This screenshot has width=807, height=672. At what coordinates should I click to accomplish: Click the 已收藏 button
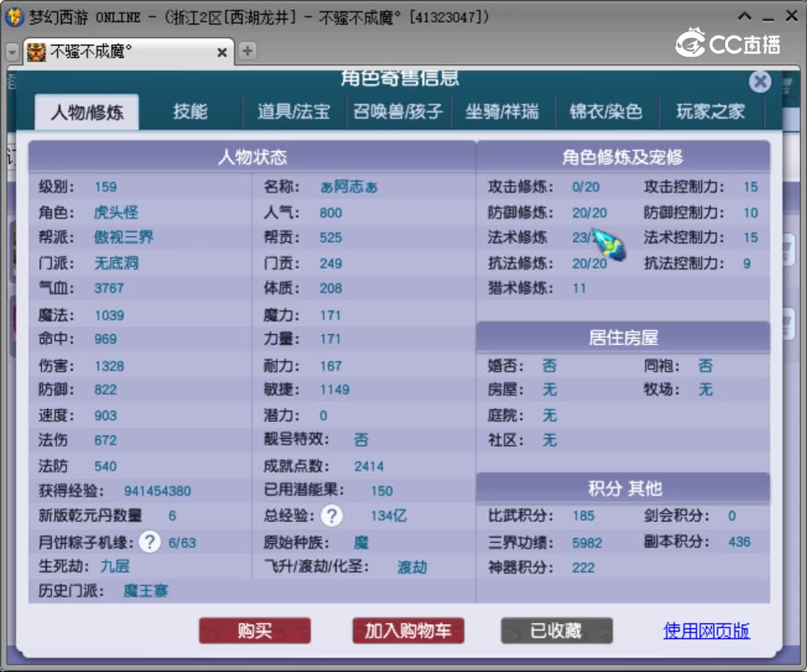pyautogui.click(x=557, y=630)
